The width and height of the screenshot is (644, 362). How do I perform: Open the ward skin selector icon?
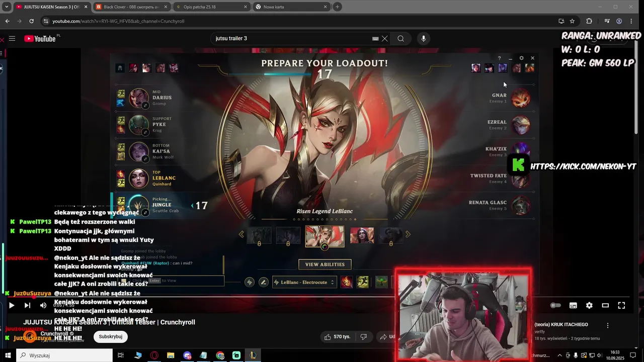tap(381, 282)
